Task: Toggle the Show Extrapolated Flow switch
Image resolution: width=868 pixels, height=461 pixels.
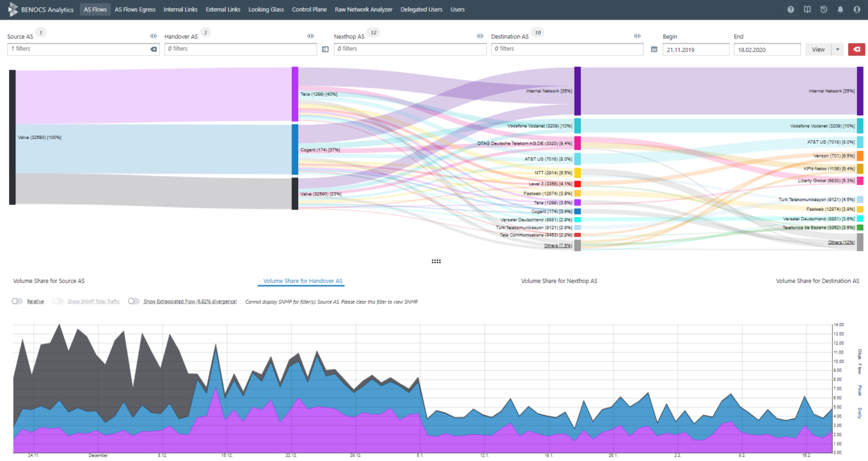Action: tap(134, 301)
